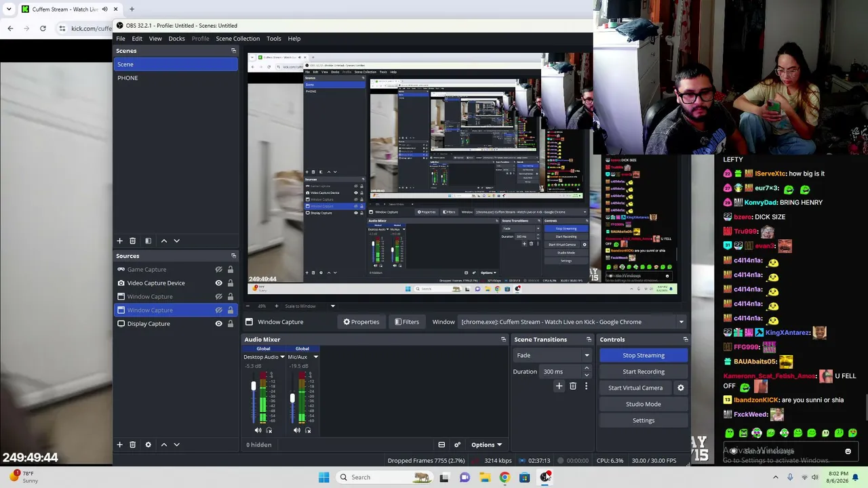Toggle lock on Game Capture source
868x488 pixels.
[x=231, y=270]
